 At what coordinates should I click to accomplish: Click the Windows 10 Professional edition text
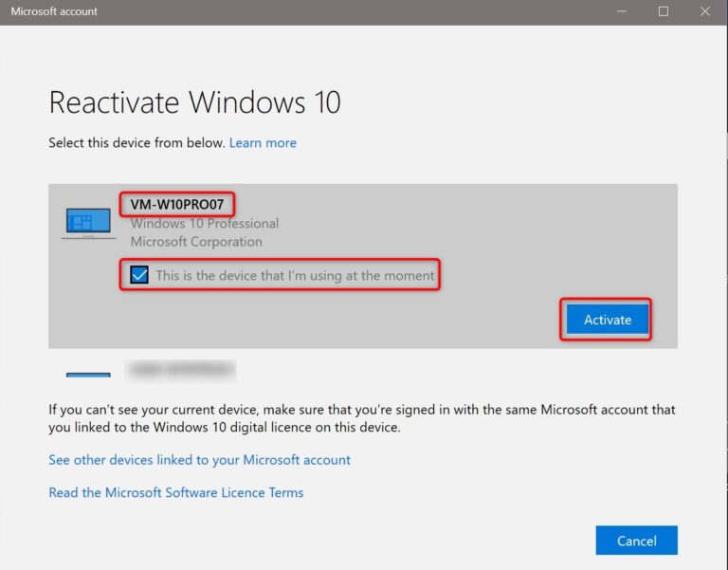click(x=204, y=224)
